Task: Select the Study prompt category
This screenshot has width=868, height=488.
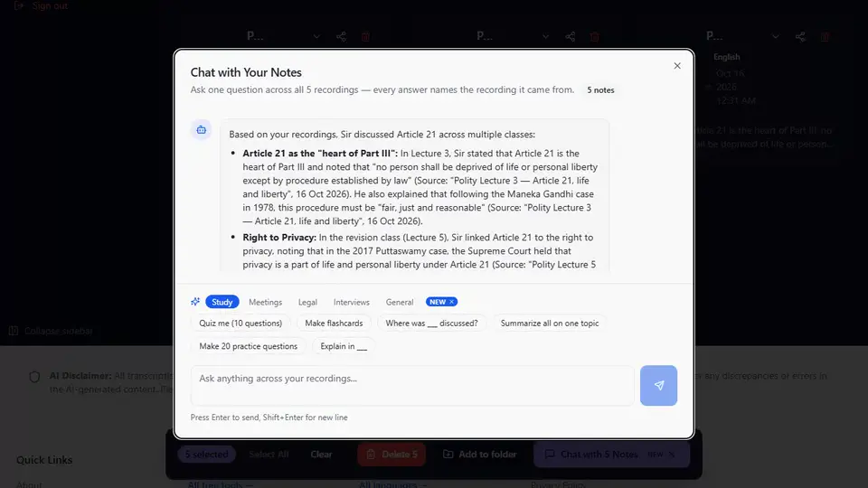Action: pyautogui.click(x=222, y=302)
